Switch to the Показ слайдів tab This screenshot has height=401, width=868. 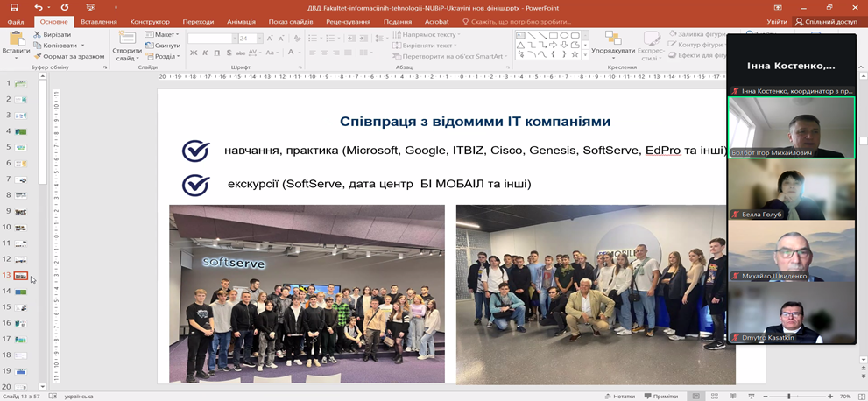tap(291, 22)
